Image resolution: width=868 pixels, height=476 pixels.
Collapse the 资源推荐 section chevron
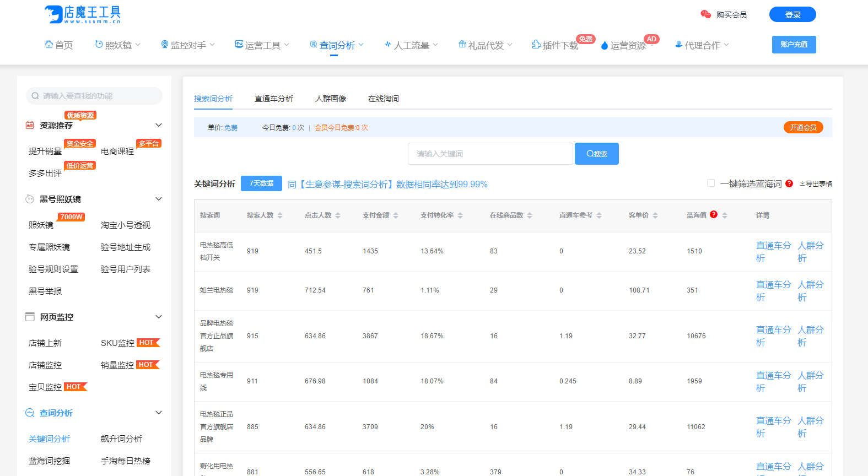tap(159, 125)
